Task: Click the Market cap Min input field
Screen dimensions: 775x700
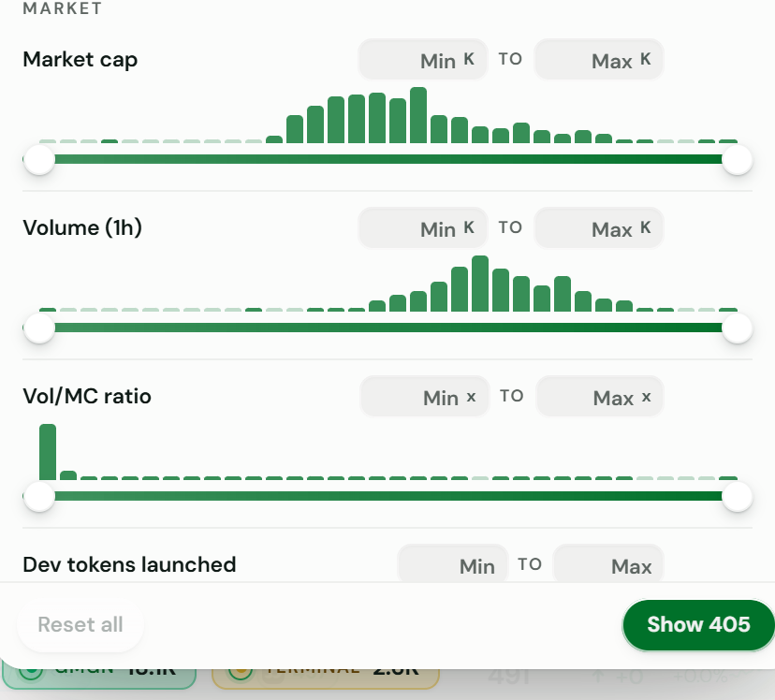Action: (x=422, y=60)
